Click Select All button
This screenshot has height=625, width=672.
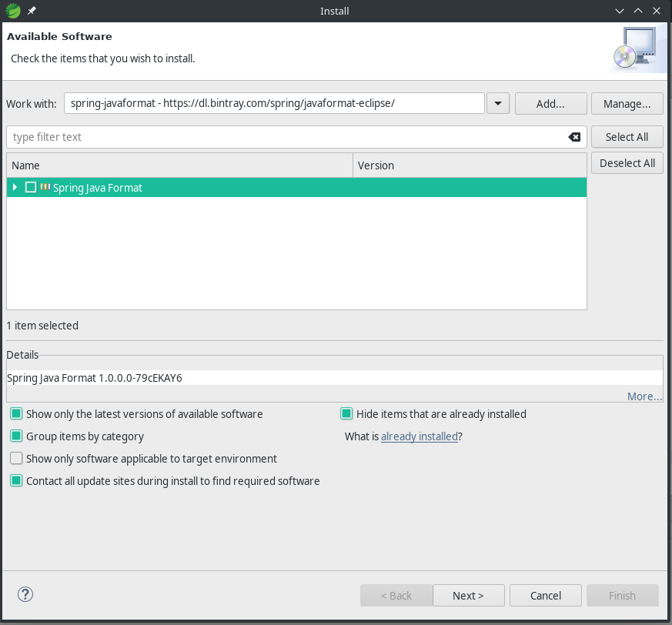click(627, 137)
